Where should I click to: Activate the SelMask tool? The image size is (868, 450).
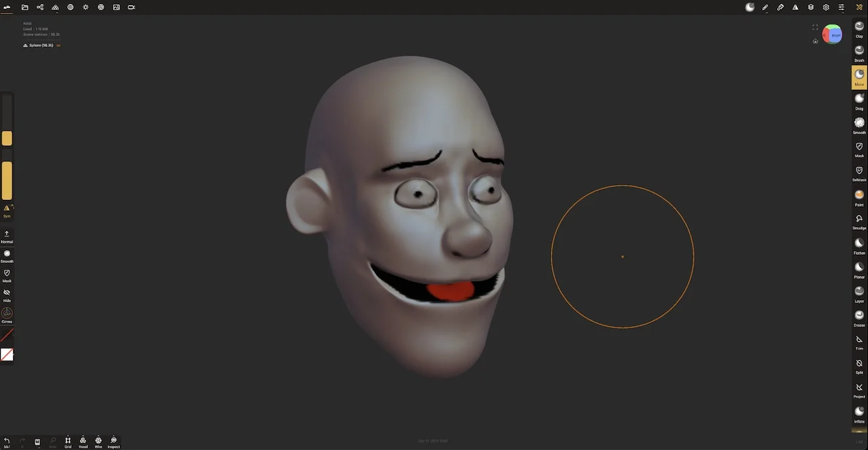click(859, 173)
